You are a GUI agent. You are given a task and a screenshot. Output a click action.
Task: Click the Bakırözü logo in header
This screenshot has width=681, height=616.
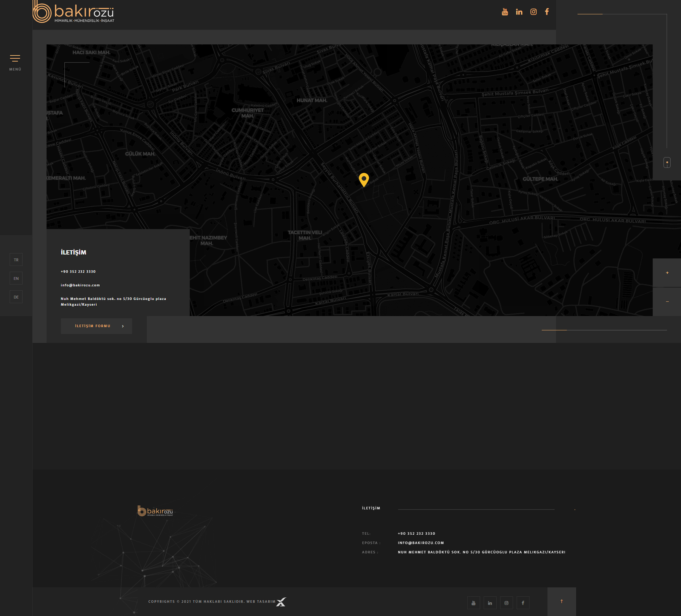click(74, 11)
